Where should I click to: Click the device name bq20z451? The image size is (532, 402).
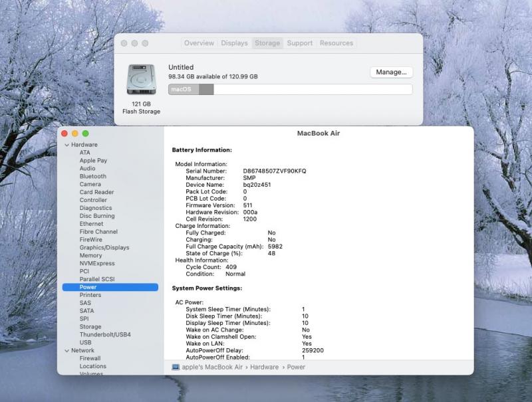(257, 185)
